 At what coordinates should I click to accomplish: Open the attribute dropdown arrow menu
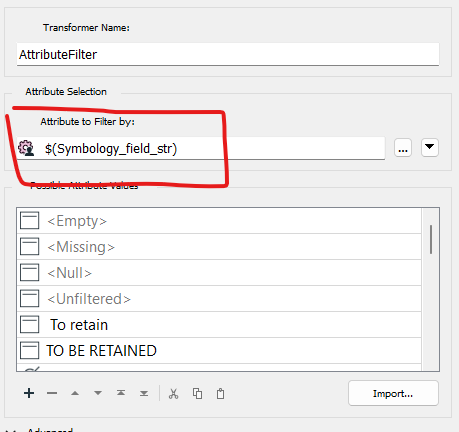point(430,148)
